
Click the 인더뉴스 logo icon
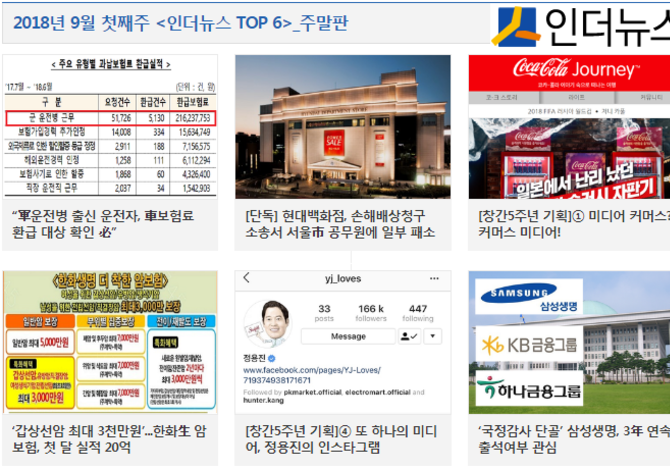pyautogui.click(x=515, y=26)
